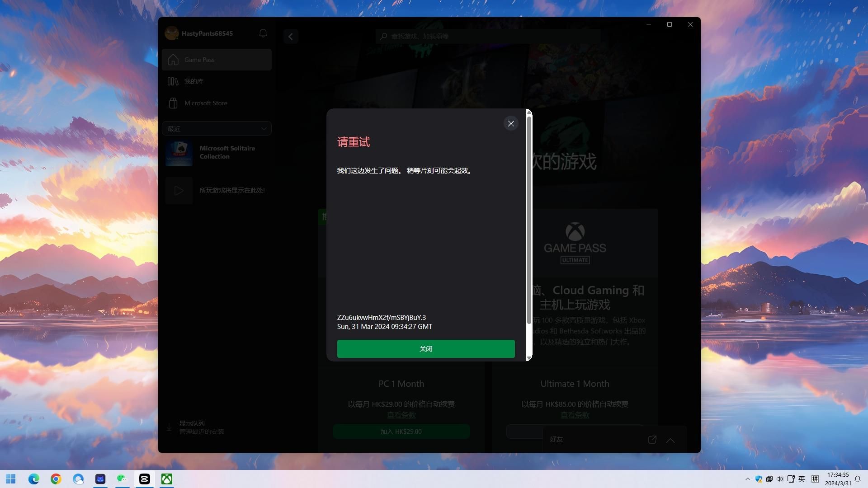Viewport: 868px width, 488px height.
Task: Expand friends panel with chevron up
Action: pyautogui.click(x=670, y=440)
